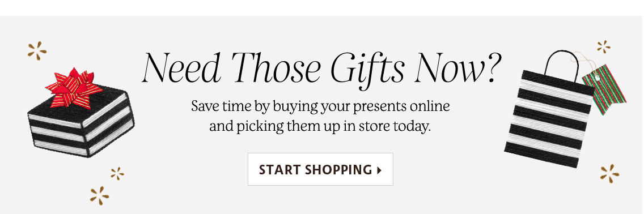This screenshot has width=644, height=214.
Task: Click the black striped gift box image
Action: click(x=81, y=113)
